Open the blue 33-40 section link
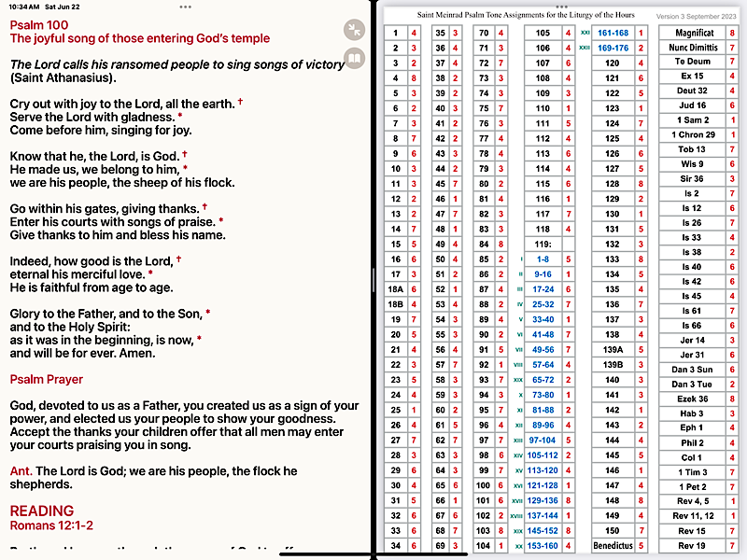Screen dimensions: 747x560 [x=543, y=319]
